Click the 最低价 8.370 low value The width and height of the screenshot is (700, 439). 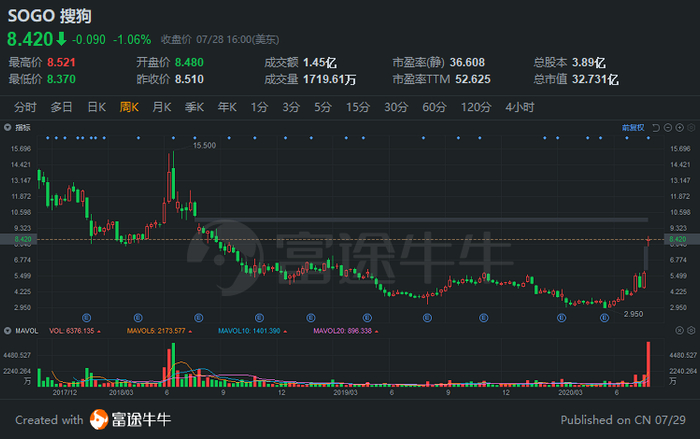[62, 79]
